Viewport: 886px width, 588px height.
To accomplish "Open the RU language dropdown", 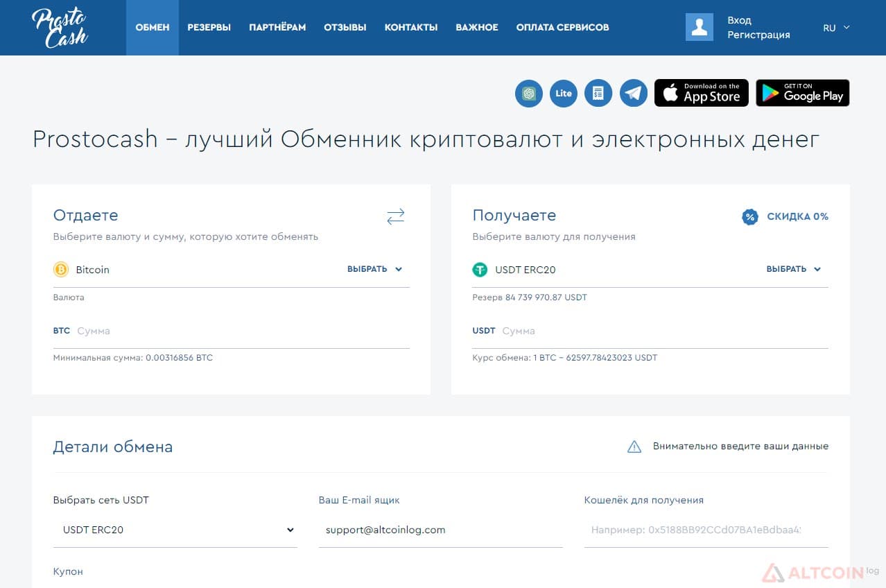I will click(x=836, y=28).
